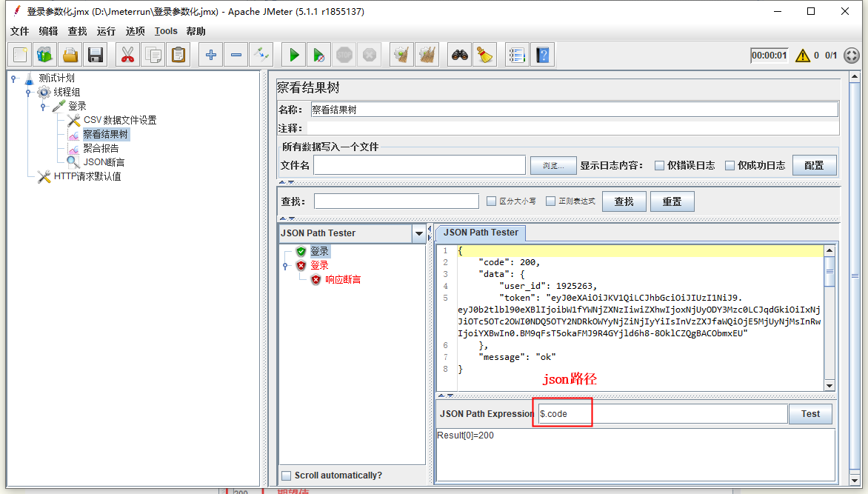Open the 查找 menu
The image size is (868, 494).
(x=78, y=31)
